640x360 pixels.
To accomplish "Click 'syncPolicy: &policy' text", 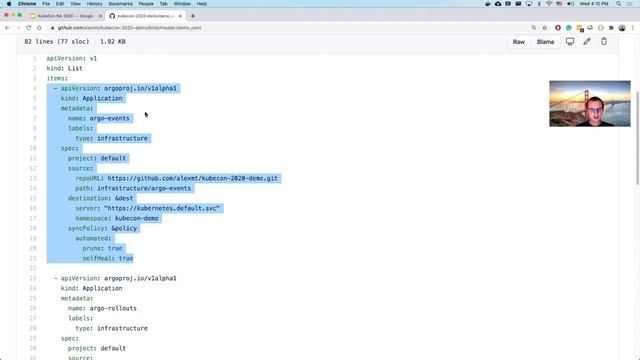I will click(102, 228).
